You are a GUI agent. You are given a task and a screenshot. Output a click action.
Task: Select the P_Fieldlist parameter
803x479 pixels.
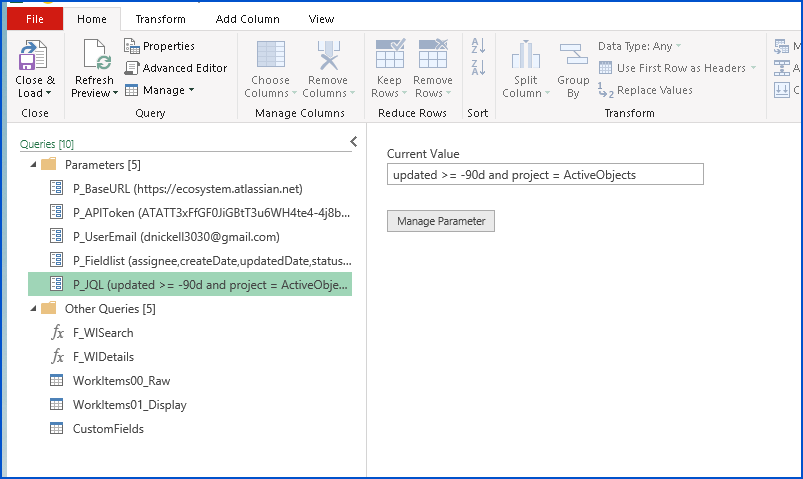(x=189, y=261)
